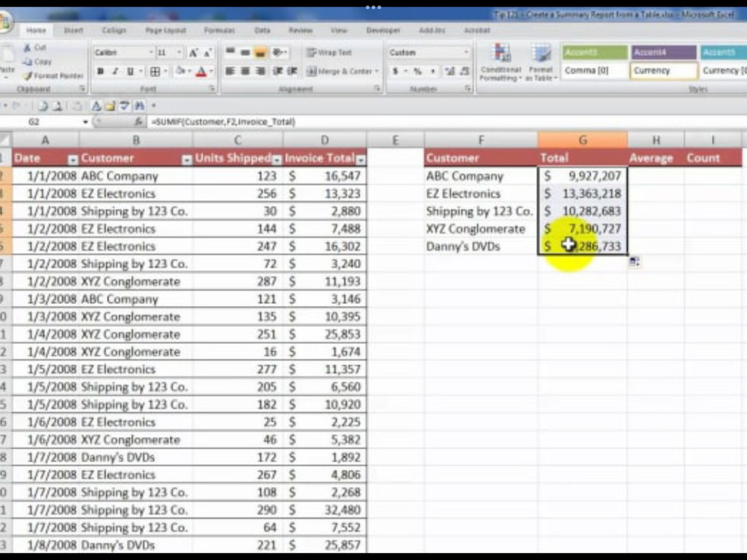Image resolution: width=747 pixels, height=560 pixels.
Task: Toggle Bold formatting
Action: point(101,72)
